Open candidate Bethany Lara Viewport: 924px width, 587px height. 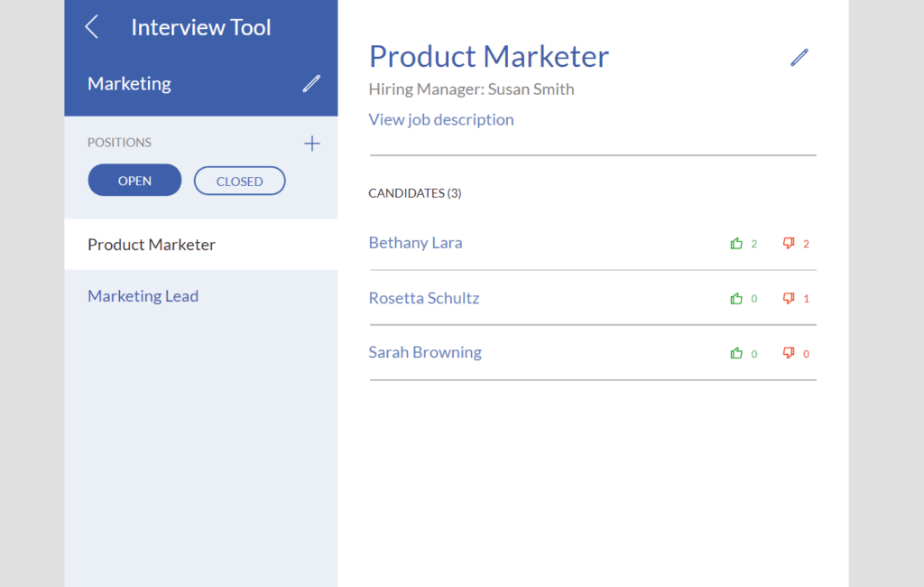click(415, 242)
